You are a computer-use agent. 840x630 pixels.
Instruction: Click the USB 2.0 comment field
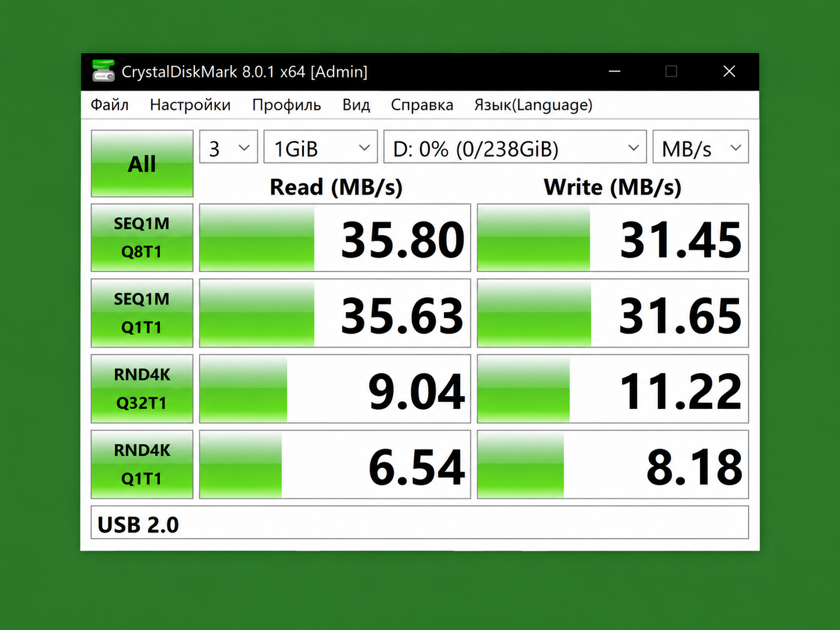coord(420,523)
